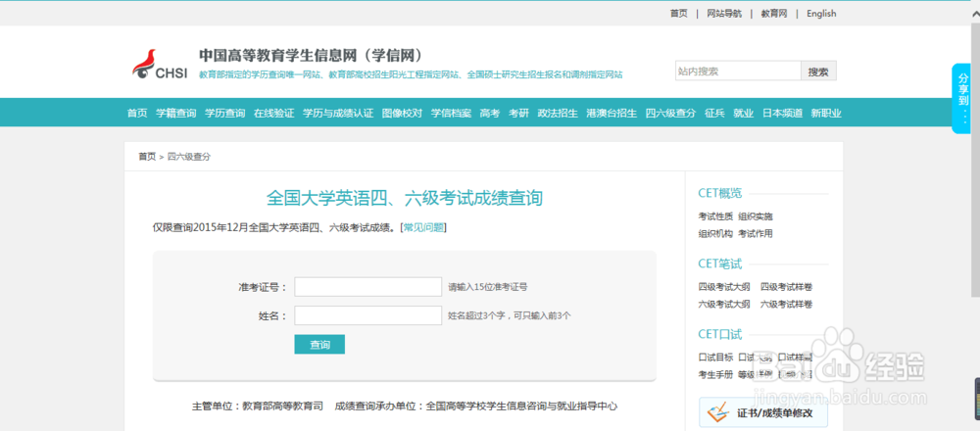The height and width of the screenshot is (431, 980).
Task: Open 考试性质 under CET概览
Action: pos(715,216)
